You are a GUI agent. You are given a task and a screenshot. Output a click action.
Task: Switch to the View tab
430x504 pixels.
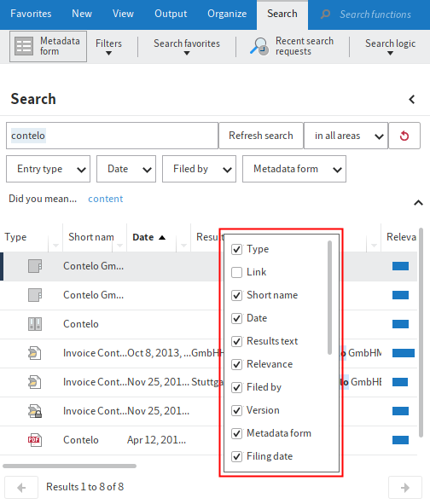123,14
